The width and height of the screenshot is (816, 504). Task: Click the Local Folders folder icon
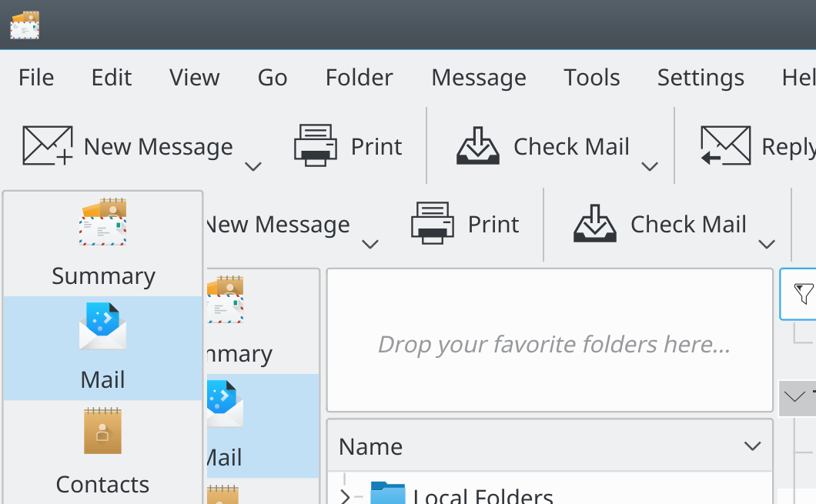pos(388,493)
